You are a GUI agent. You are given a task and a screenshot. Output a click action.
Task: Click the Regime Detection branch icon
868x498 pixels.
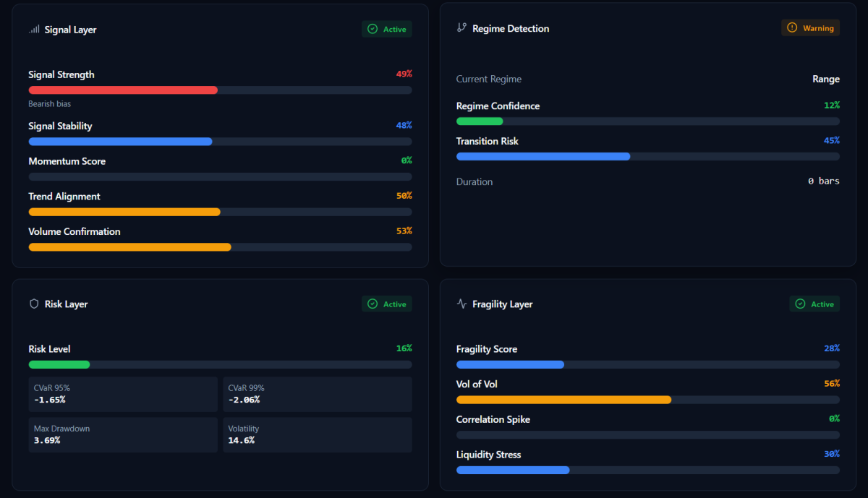coord(461,27)
